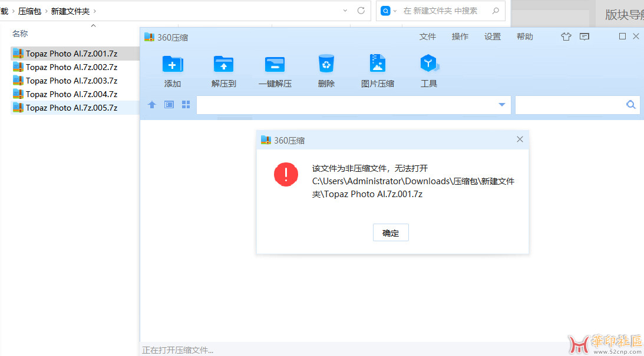Expand the Explorer address bar history dropdown

(345, 11)
